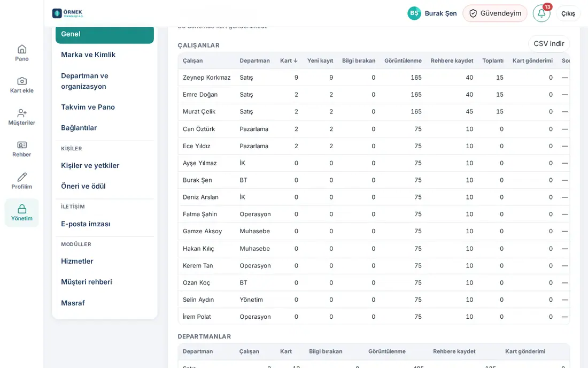
Task: Open notifications bell with 13 badge
Action: 541,13
